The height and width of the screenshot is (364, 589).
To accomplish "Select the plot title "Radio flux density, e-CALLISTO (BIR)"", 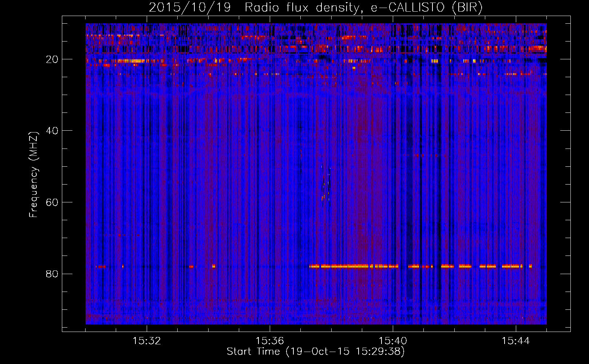I will click(x=363, y=8).
